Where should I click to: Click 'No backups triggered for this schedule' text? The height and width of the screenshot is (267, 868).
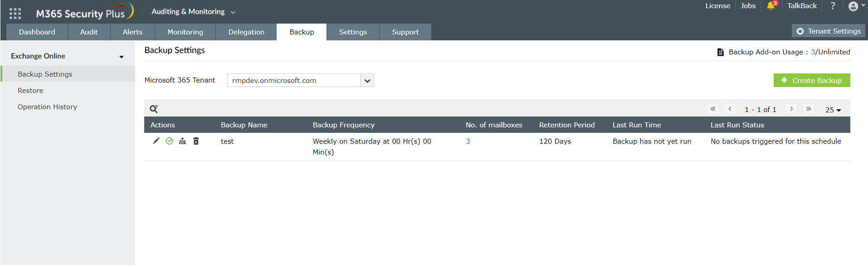point(776,141)
